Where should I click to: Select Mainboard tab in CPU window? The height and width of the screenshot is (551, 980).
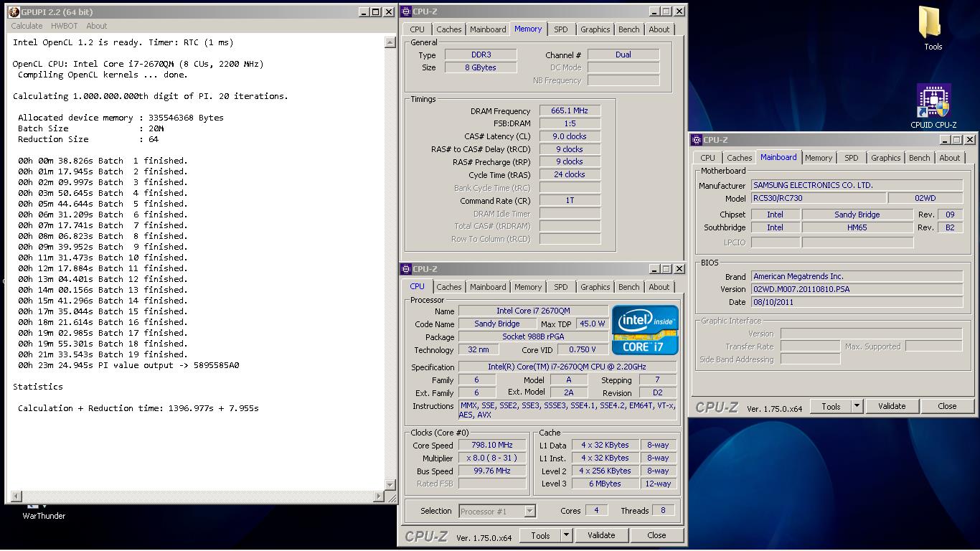(x=488, y=287)
